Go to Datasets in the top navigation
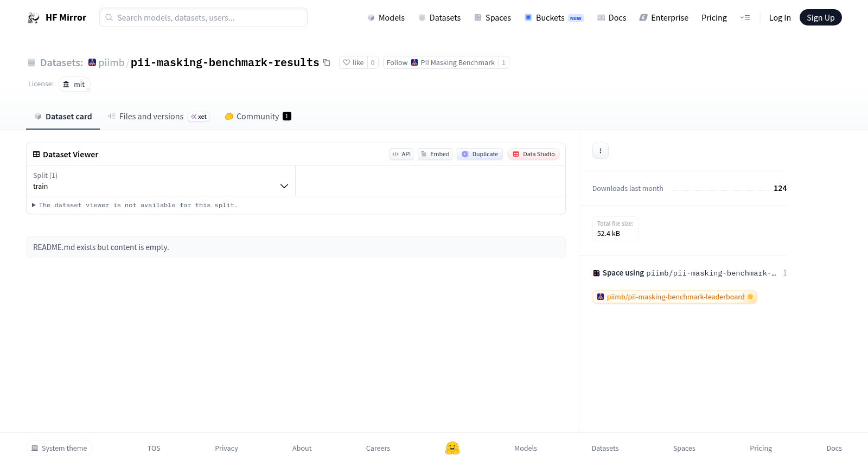Viewport: 868px width, 467px height. click(x=439, y=18)
